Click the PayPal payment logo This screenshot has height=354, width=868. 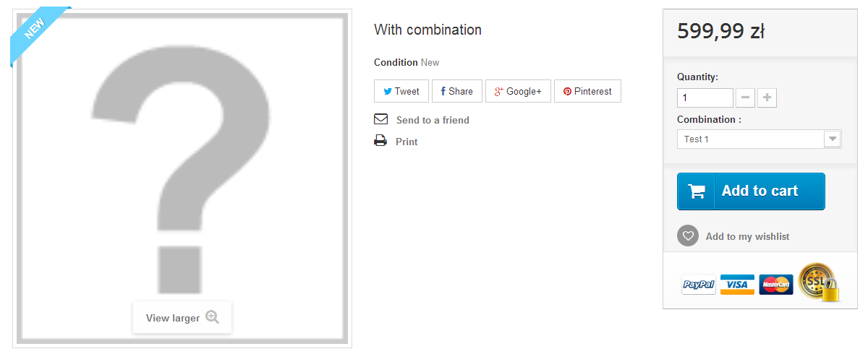(x=699, y=285)
